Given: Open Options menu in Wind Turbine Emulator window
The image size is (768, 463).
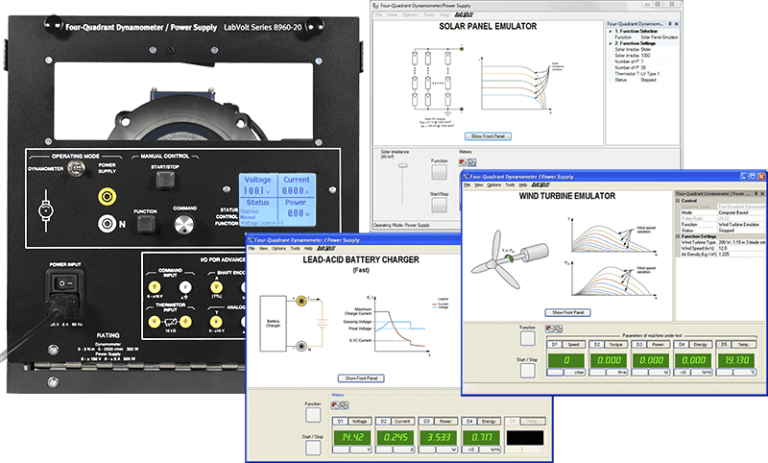Looking at the screenshot, I should point(494,185).
